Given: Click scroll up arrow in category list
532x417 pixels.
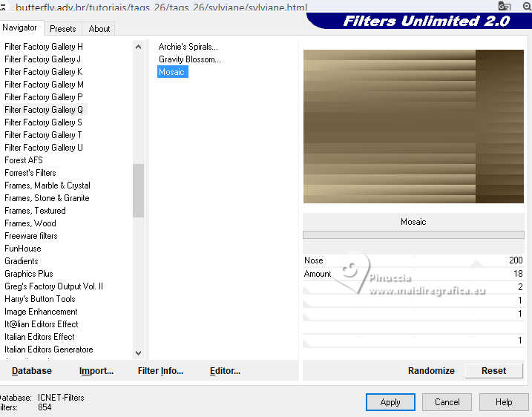Looking at the screenshot, I should tap(138, 47).
